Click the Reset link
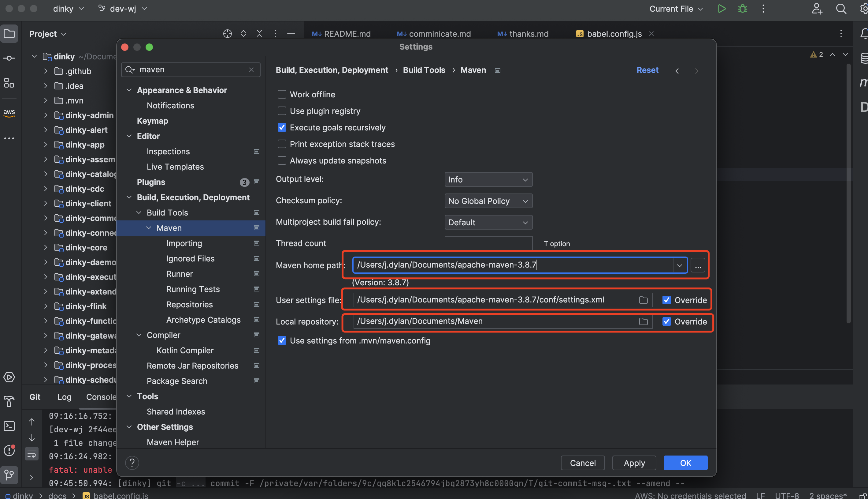The height and width of the screenshot is (499, 868). pos(647,70)
